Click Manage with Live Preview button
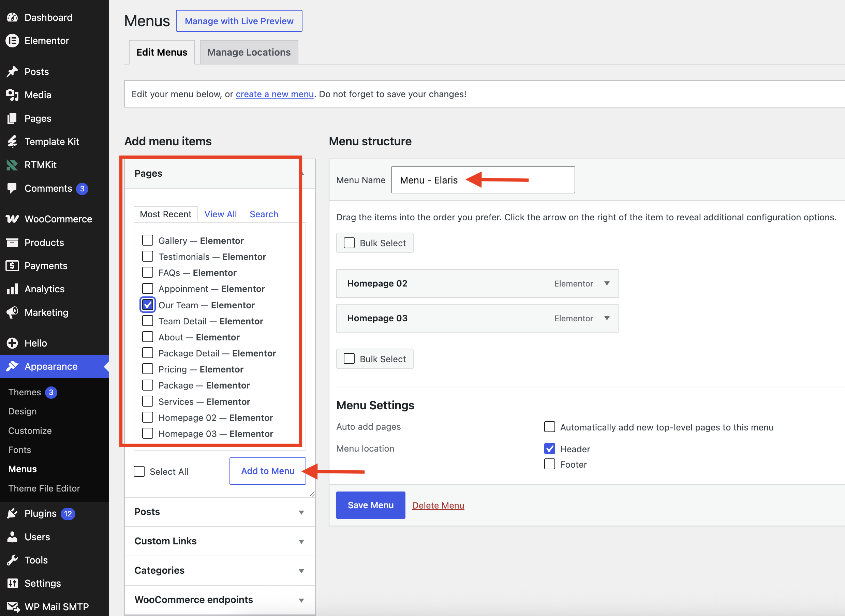Viewport: 845px width, 616px height. [239, 21]
